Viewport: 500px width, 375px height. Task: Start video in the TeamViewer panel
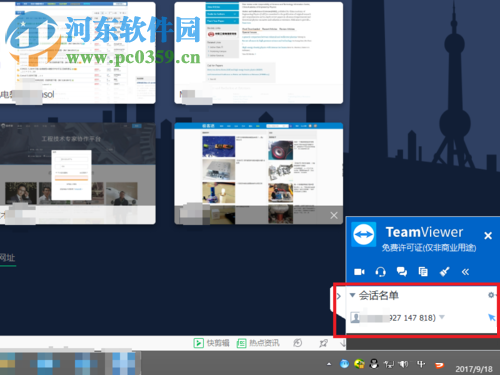coord(359,272)
